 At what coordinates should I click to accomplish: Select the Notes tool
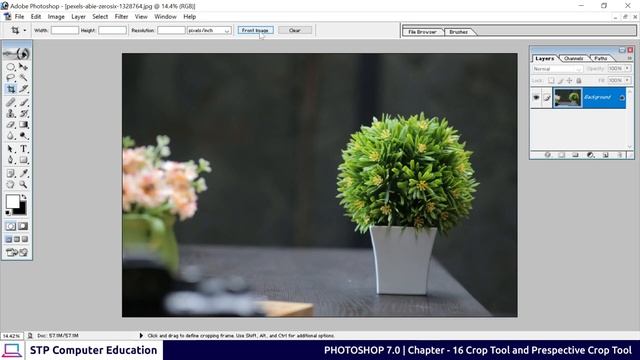point(11,173)
